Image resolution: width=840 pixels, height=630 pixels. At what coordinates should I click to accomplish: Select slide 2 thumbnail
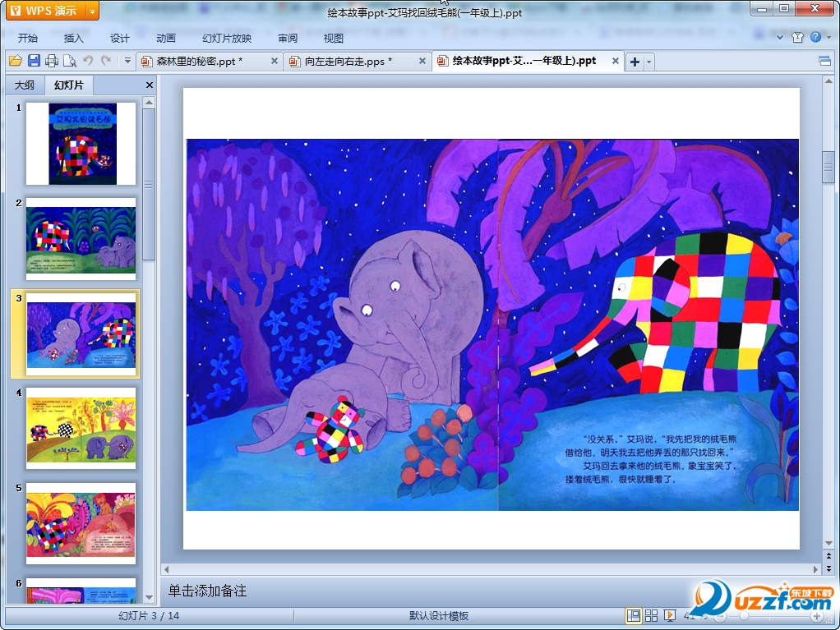coord(81,239)
